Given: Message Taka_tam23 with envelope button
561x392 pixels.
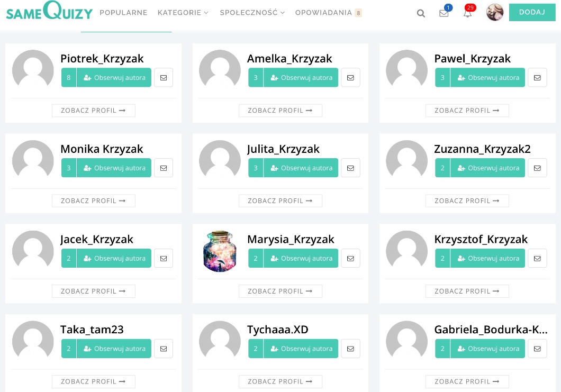Looking at the screenshot, I should pos(164,349).
